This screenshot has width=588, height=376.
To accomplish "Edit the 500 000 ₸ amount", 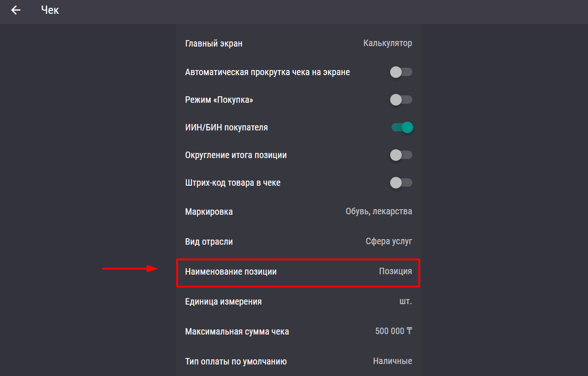I will 394,331.
